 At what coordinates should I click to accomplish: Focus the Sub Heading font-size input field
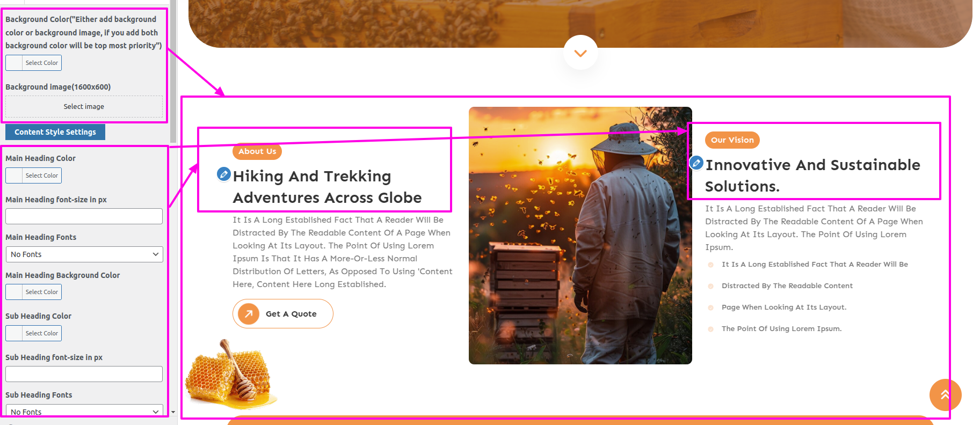click(x=84, y=374)
